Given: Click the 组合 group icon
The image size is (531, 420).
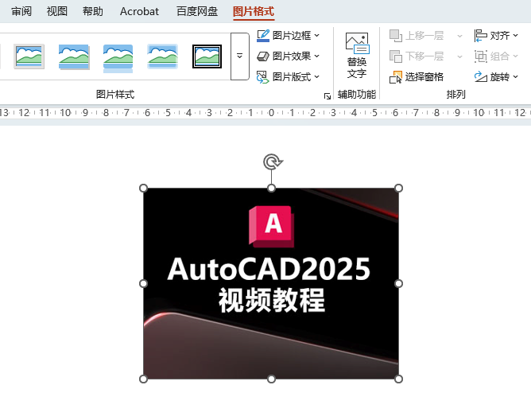Looking at the screenshot, I should pyautogui.click(x=481, y=56).
